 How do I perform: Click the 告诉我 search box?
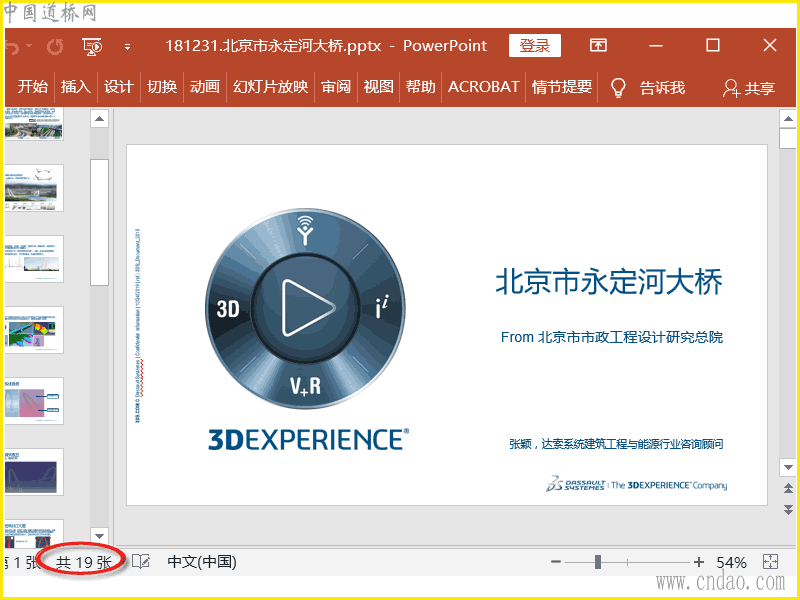pyautogui.click(x=662, y=88)
